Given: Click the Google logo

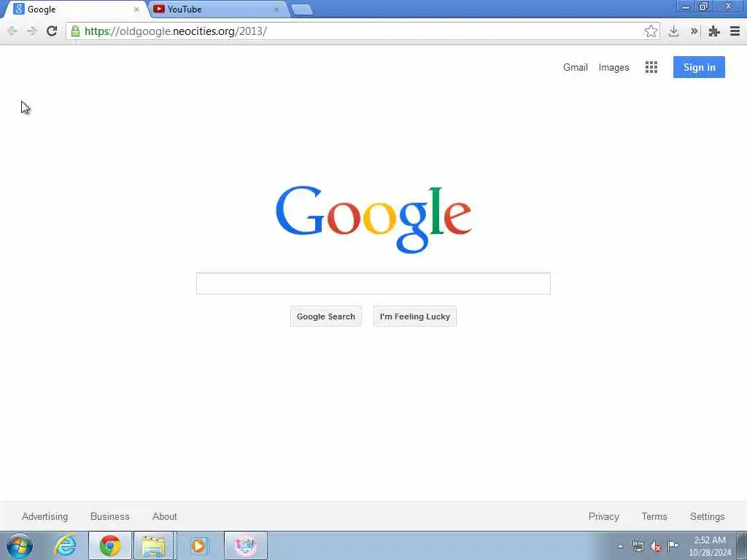Looking at the screenshot, I should tap(373, 219).
